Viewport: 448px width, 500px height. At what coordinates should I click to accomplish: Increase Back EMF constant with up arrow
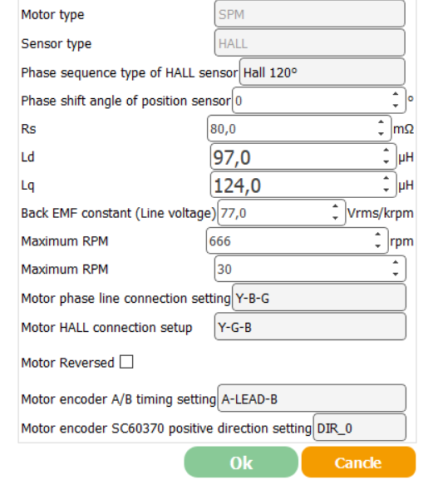point(335,207)
